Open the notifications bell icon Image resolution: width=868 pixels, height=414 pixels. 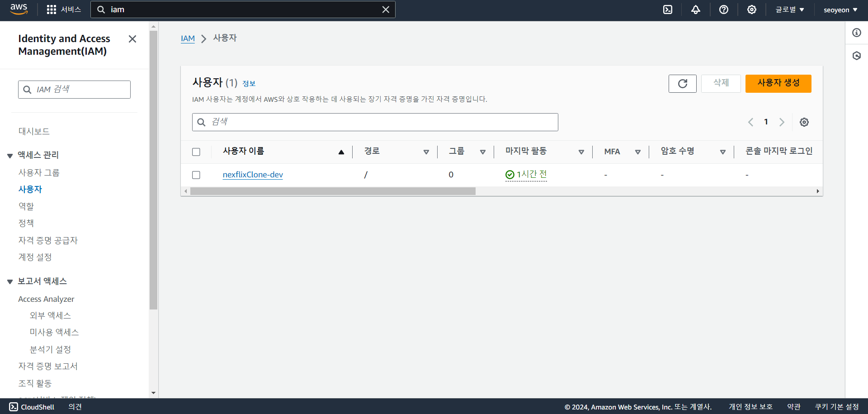coord(696,10)
